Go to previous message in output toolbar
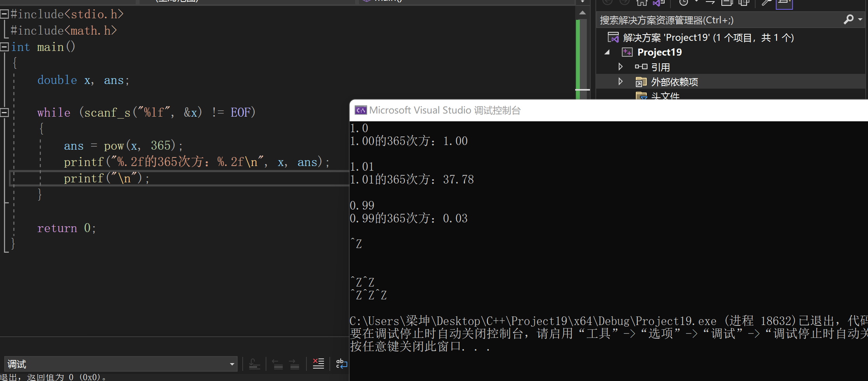The image size is (868, 381). pos(277,364)
